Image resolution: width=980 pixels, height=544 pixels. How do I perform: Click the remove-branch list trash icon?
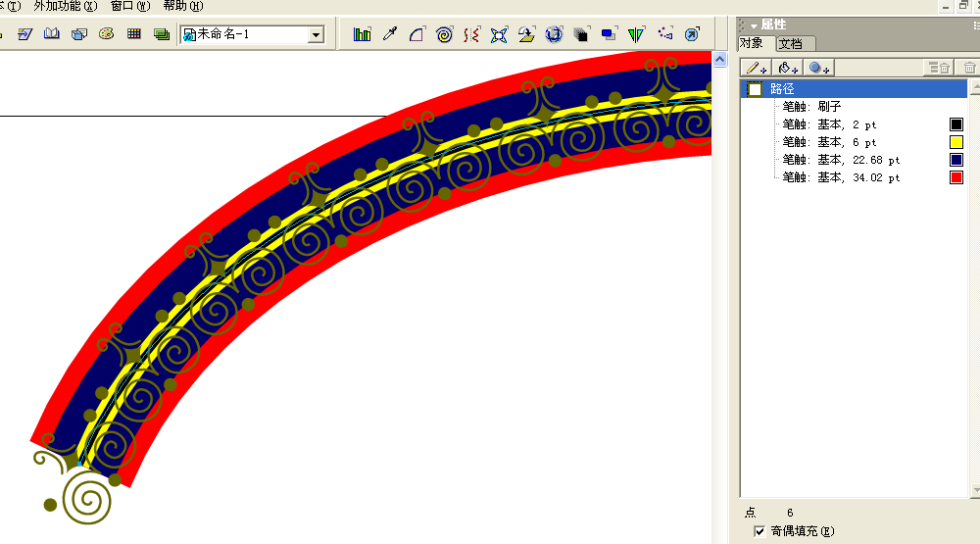[x=940, y=68]
